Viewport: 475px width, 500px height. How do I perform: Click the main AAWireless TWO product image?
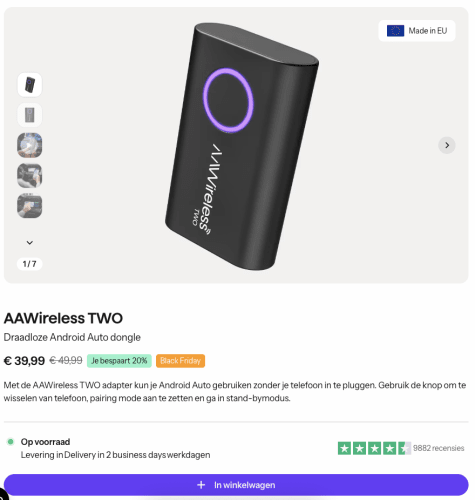coord(242,146)
